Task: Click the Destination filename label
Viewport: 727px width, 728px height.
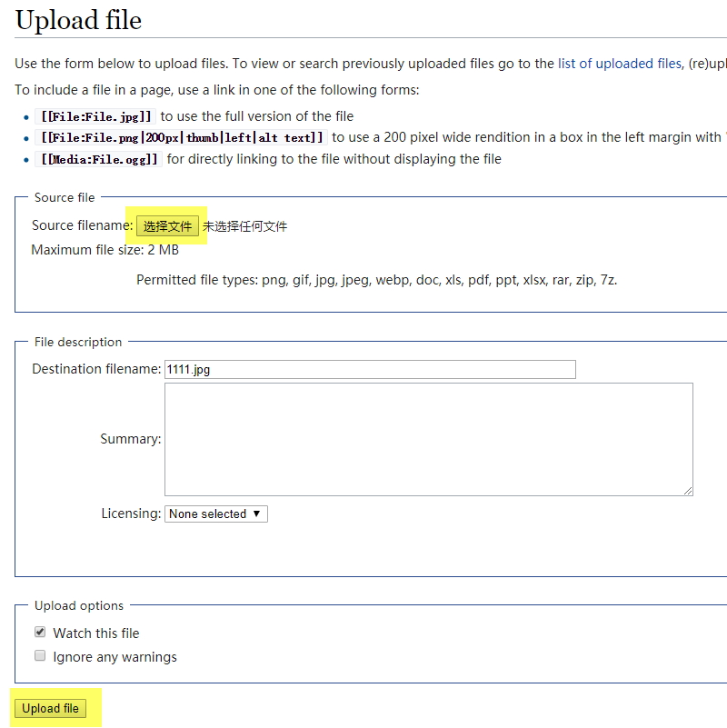Action: (x=96, y=369)
